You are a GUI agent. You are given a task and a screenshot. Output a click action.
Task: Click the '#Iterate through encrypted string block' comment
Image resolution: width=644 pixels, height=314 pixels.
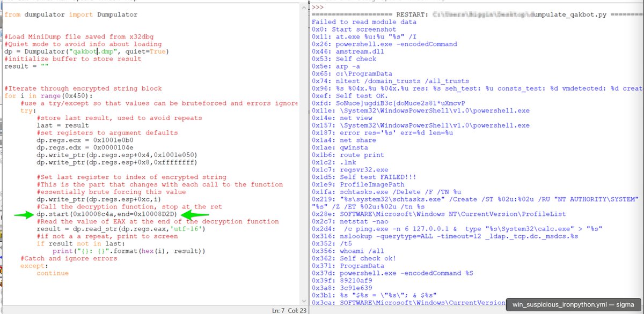click(x=82, y=88)
